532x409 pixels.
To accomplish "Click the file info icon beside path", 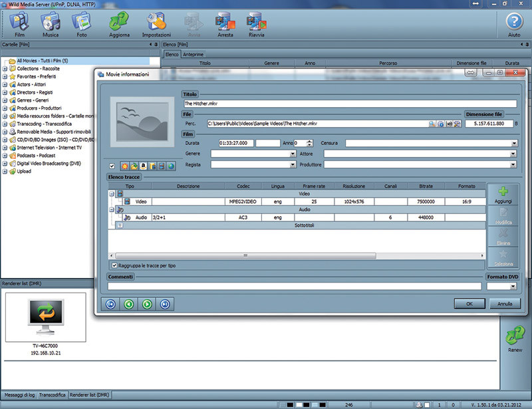I will tap(441, 124).
